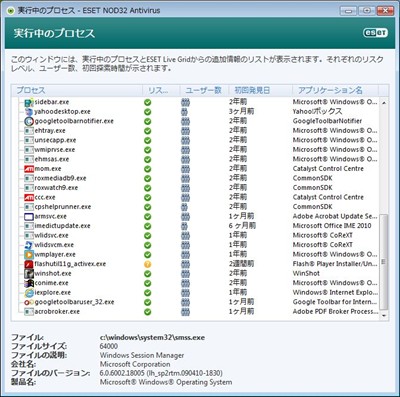Click the green risk checkmark for sidebar.exe
Image resolution: width=400 pixels, height=397 pixels.
pos(147,102)
